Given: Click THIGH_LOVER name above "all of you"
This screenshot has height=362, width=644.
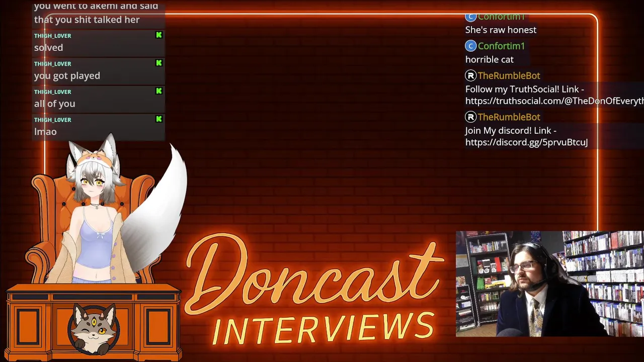Looking at the screenshot, I should [52, 92].
